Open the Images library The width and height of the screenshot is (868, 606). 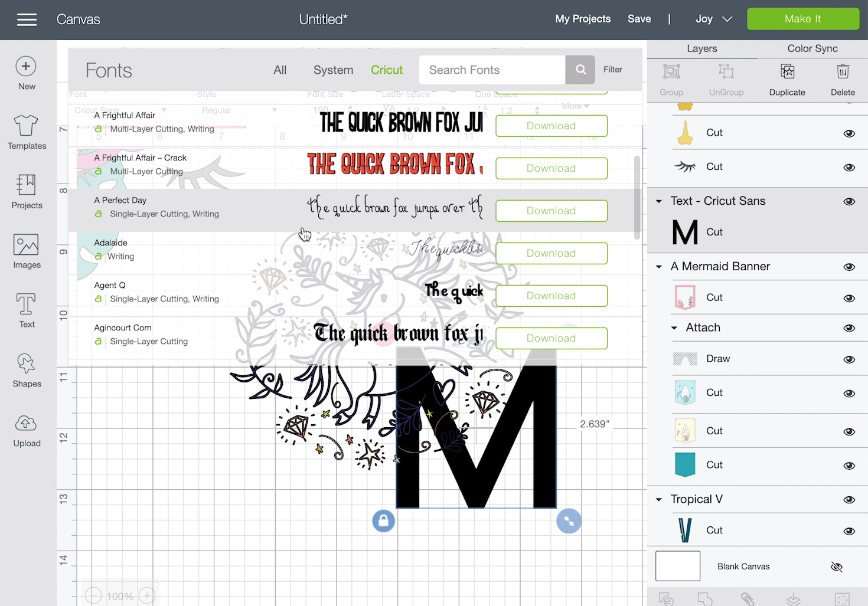point(27,251)
